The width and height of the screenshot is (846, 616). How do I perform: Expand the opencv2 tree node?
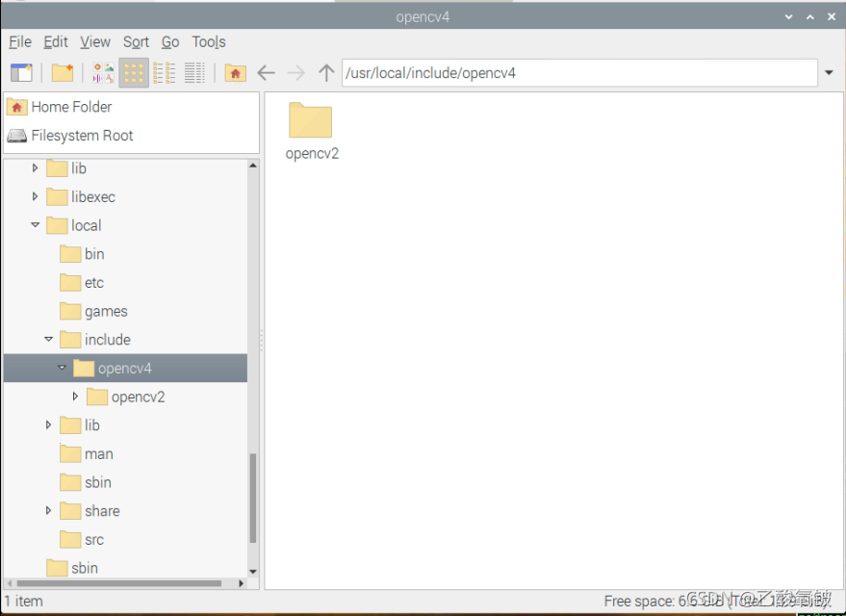(x=75, y=397)
